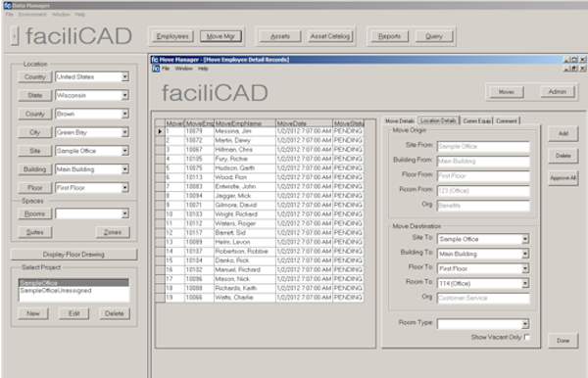This screenshot has width=588, height=378.
Task: Click the Done button
Action: click(x=563, y=341)
